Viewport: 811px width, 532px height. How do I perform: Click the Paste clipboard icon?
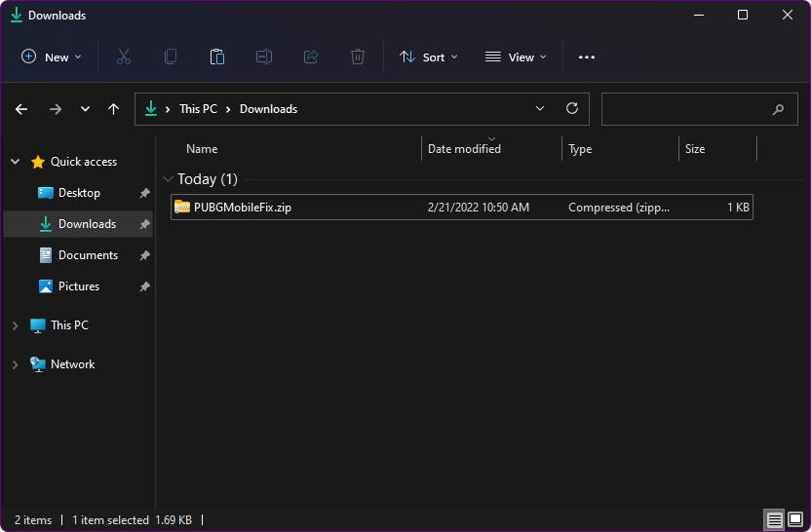[x=217, y=57]
